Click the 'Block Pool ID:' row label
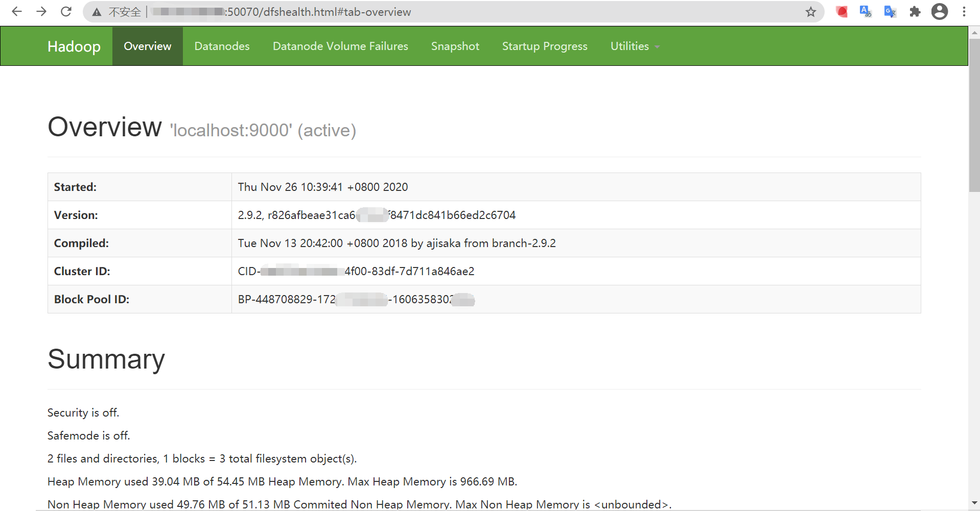Screen dimensions: 980x511 point(91,299)
